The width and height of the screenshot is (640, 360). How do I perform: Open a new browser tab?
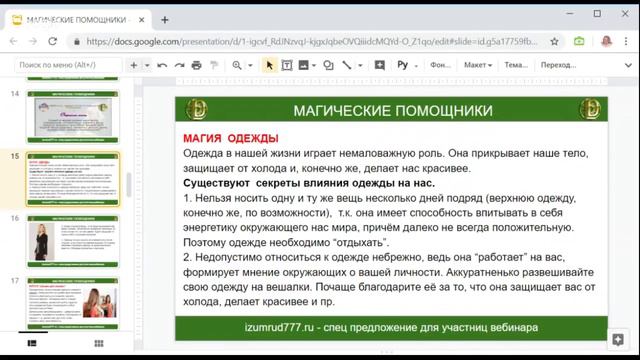pyautogui.click(x=164, y=20)
